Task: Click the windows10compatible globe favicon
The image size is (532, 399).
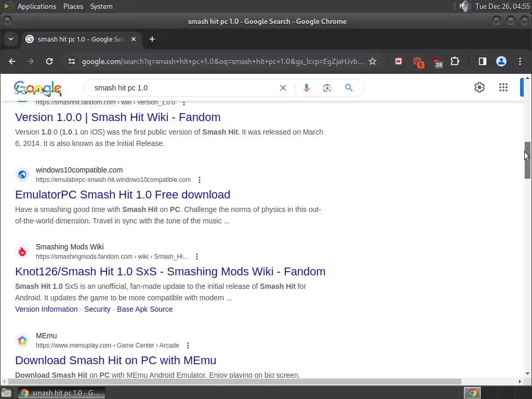Action: (x=22, y=175)
